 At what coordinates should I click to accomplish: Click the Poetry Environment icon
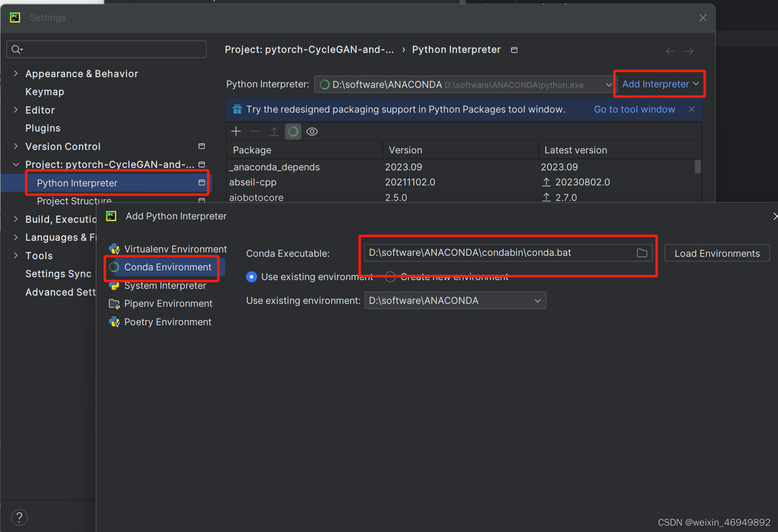pos(115,322)
